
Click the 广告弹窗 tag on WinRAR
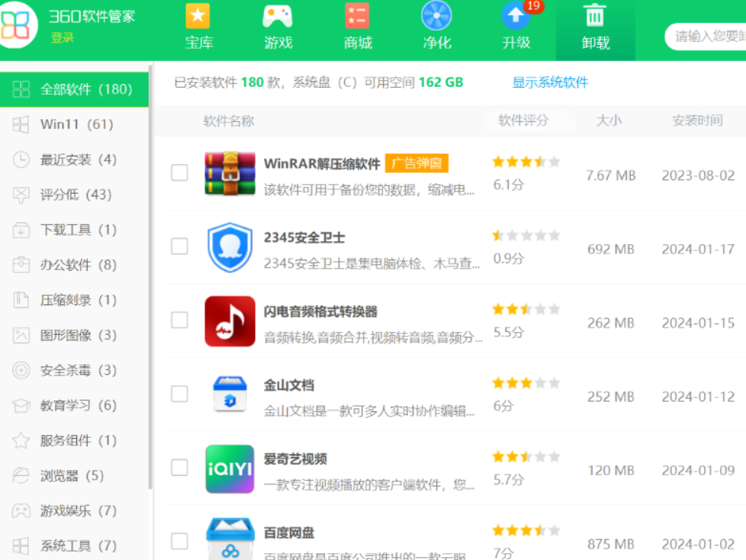(416, 163)
